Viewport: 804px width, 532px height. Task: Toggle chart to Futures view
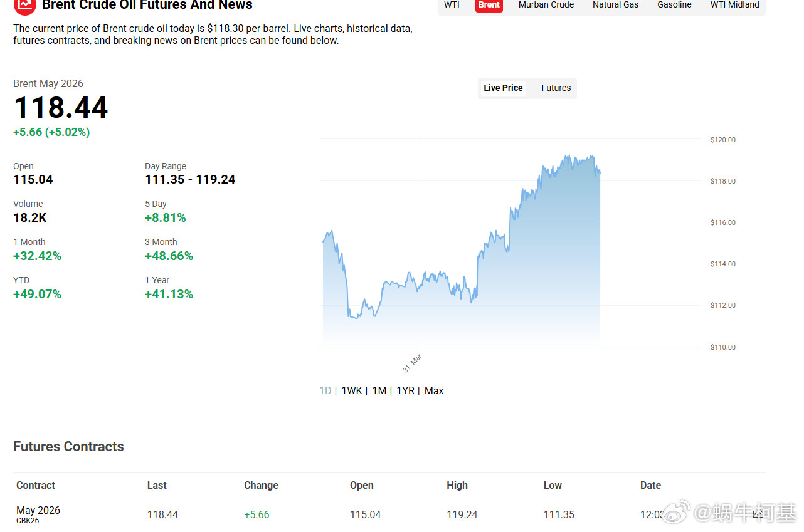pyautogui.click(x=556, y=88)
